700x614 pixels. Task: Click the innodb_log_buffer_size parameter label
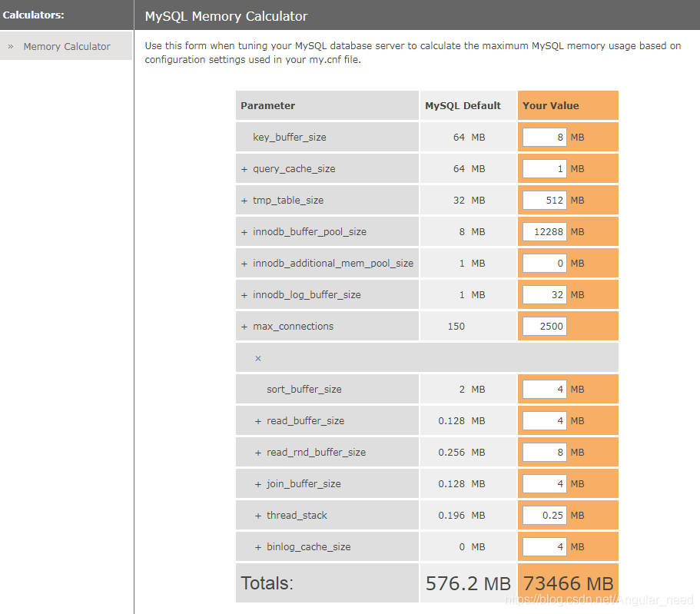pyautogui.click(x=307, y=295)
